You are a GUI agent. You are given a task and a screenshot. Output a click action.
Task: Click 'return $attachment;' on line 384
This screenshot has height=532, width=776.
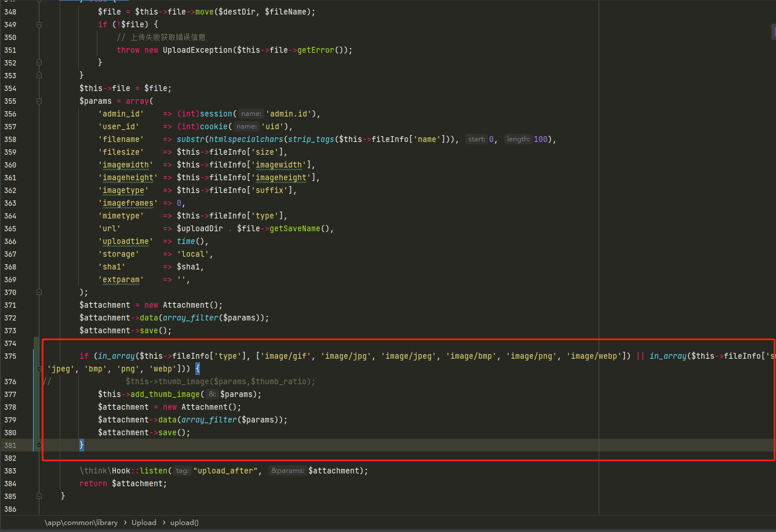pos(123,483)
